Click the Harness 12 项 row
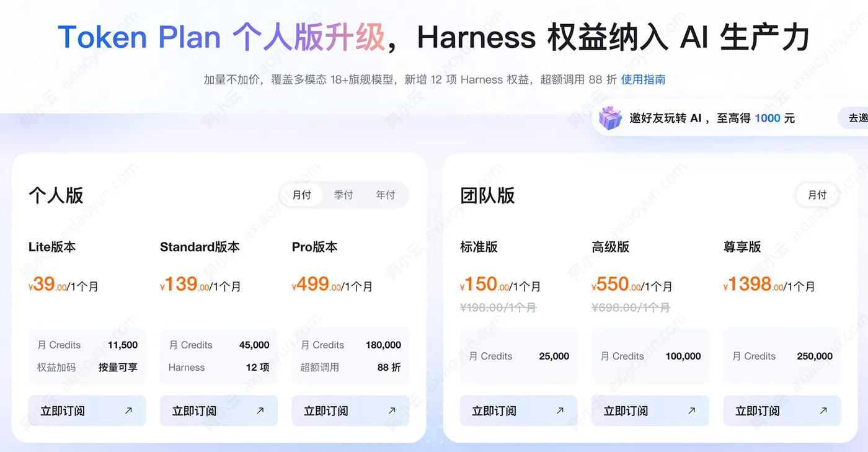Viewport: 868px width, 452px height. coord(219,367)
